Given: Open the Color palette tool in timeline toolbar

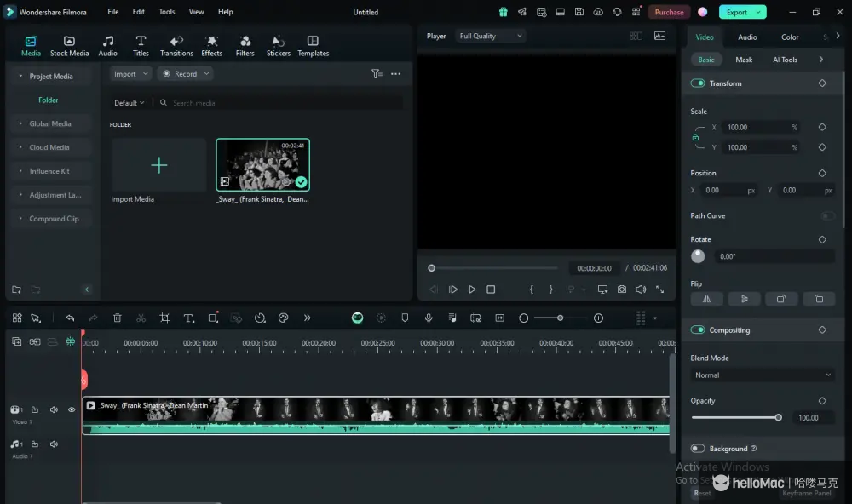Looking at the screenshot, I should [283, 318].
